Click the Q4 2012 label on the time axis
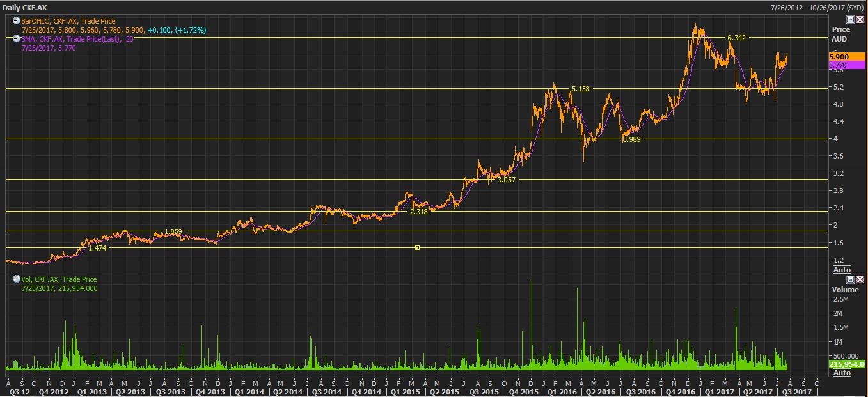This screenshot has height=397, width=868. pyautogui.click(x=53, y=391)
